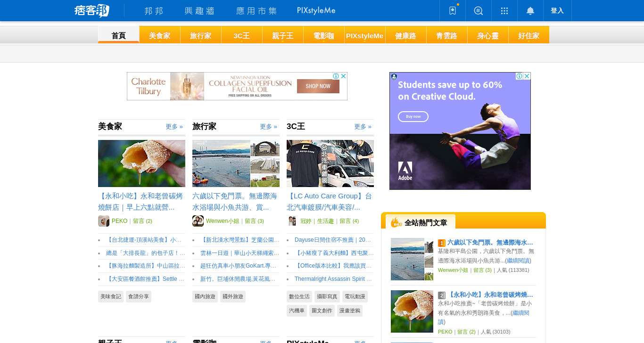Expand the 3C王 category tab
This screenshot has height=343, width=644.
(x=241, y=35)
